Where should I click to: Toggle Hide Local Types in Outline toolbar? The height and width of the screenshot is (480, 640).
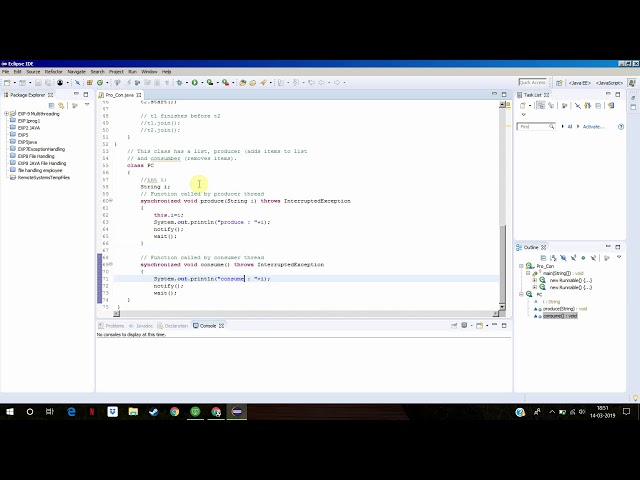click(593, 258)
